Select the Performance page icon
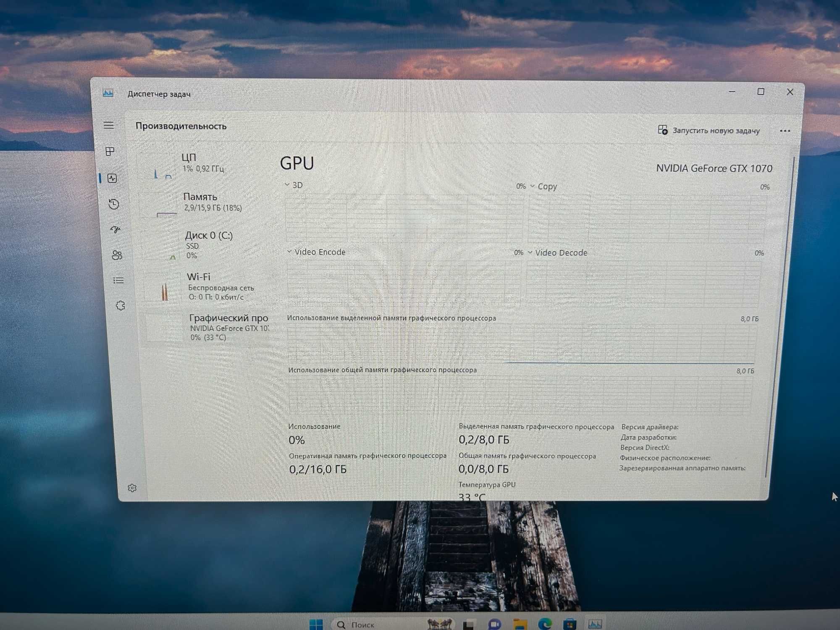The height and width of the screenshot is (630, 840). (112, 178)
